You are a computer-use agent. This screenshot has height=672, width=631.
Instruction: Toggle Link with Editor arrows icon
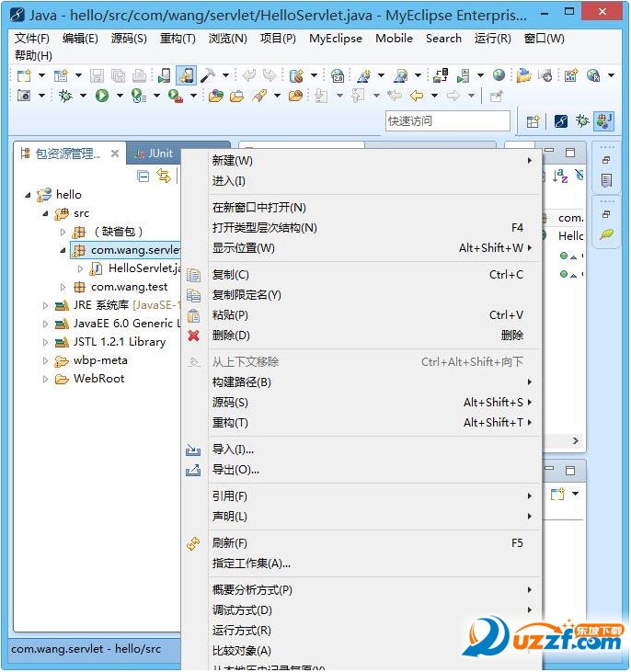click(x=164, y=176)
